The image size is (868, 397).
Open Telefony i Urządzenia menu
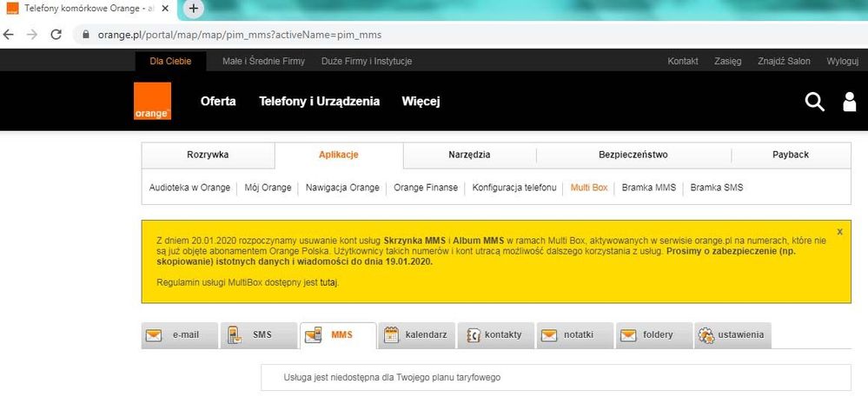pyautogui.click(x=320, y=102)
